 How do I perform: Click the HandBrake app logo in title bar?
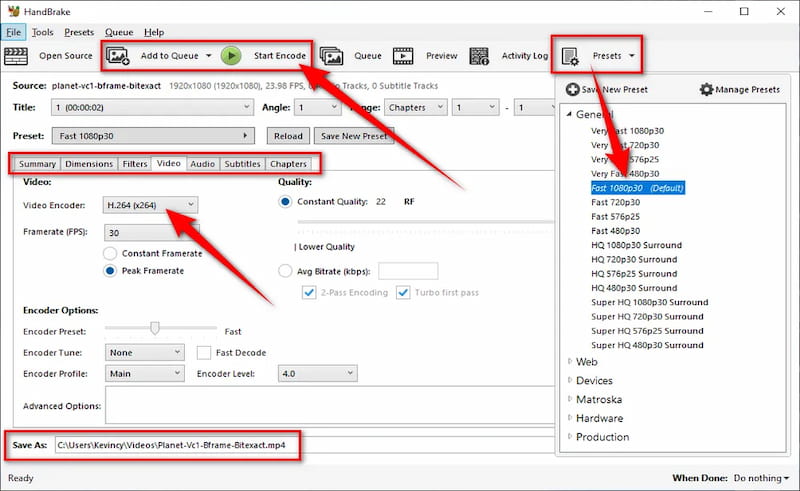pos(13,11)
